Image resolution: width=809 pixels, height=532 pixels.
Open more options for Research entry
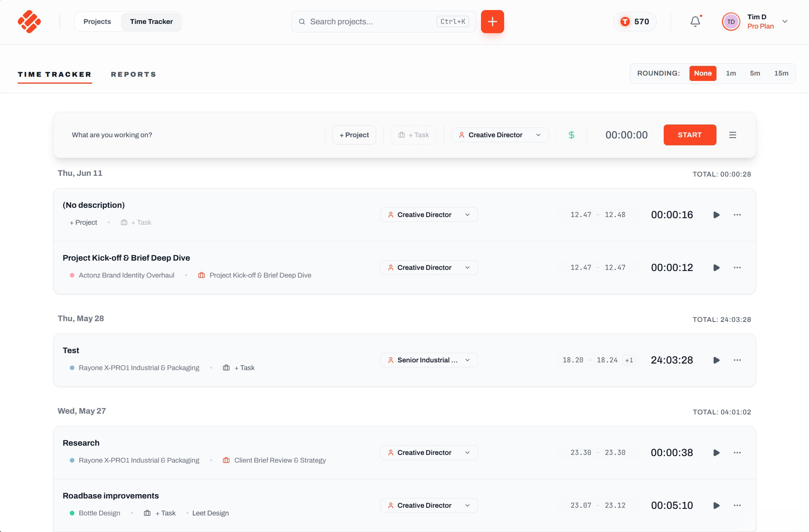(737, 453)
